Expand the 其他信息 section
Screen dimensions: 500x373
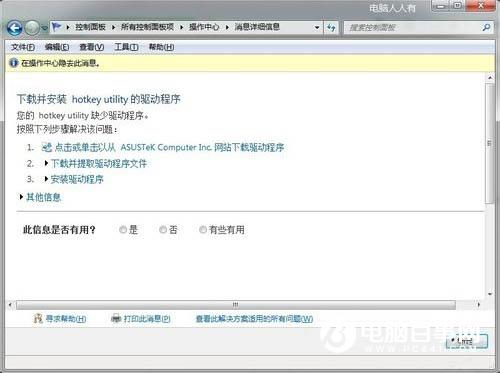(43, 197)
